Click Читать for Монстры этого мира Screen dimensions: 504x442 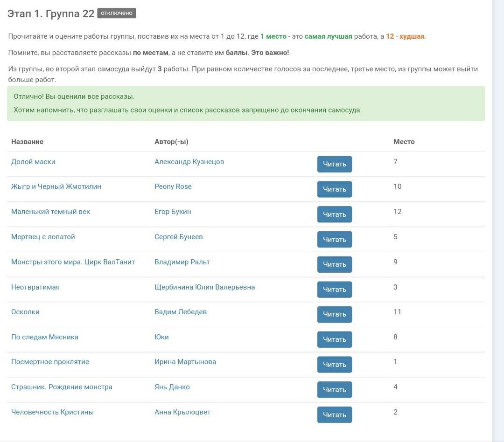click(334, 264)
